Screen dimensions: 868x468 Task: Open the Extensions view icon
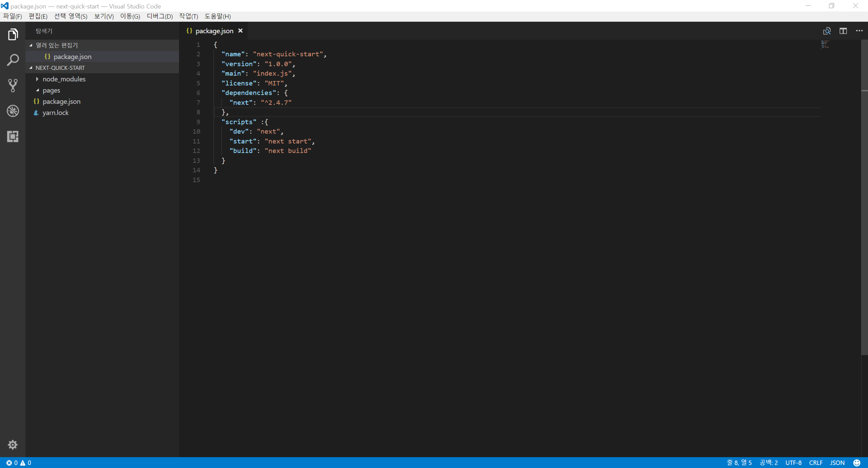(13, 136)
